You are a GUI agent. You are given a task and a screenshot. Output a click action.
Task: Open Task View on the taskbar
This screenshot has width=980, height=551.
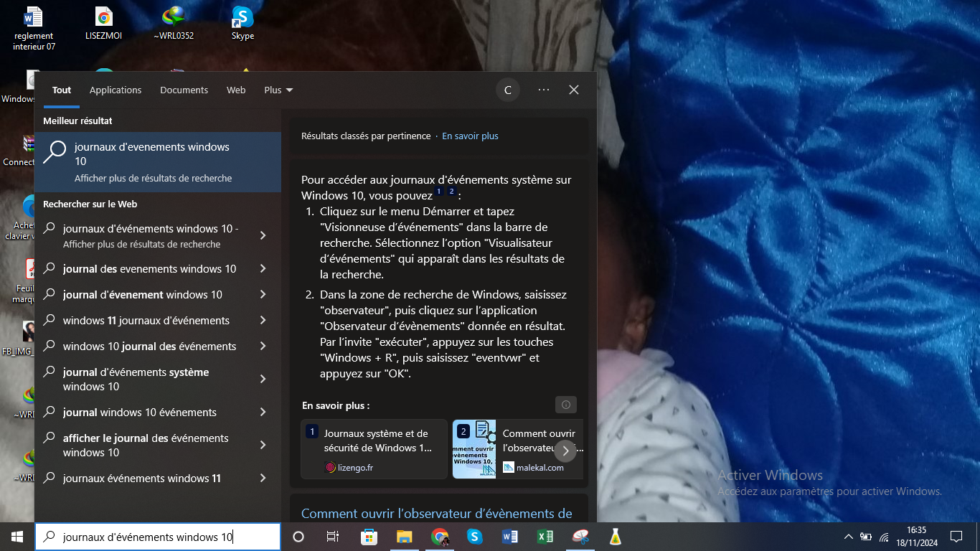[333, 537]
